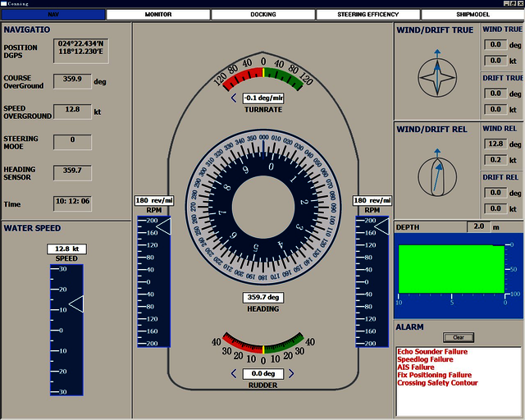525x420 pixels.
Task: Click the heading compass dial center
Action: [263, 207]
